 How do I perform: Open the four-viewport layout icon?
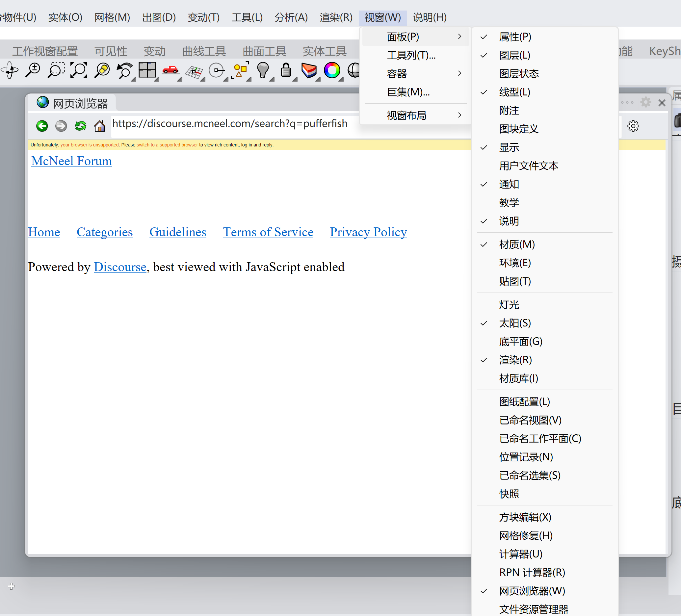[147, 70]
